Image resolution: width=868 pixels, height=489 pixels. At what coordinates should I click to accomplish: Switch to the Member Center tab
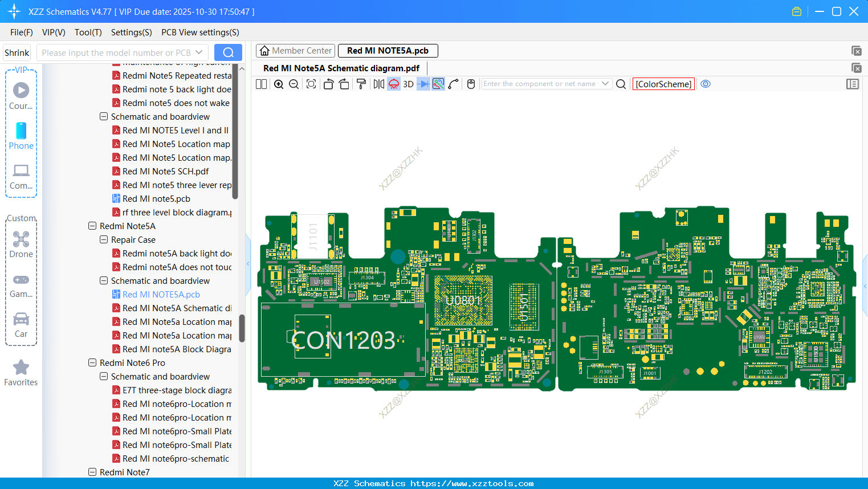coord(296,51)
